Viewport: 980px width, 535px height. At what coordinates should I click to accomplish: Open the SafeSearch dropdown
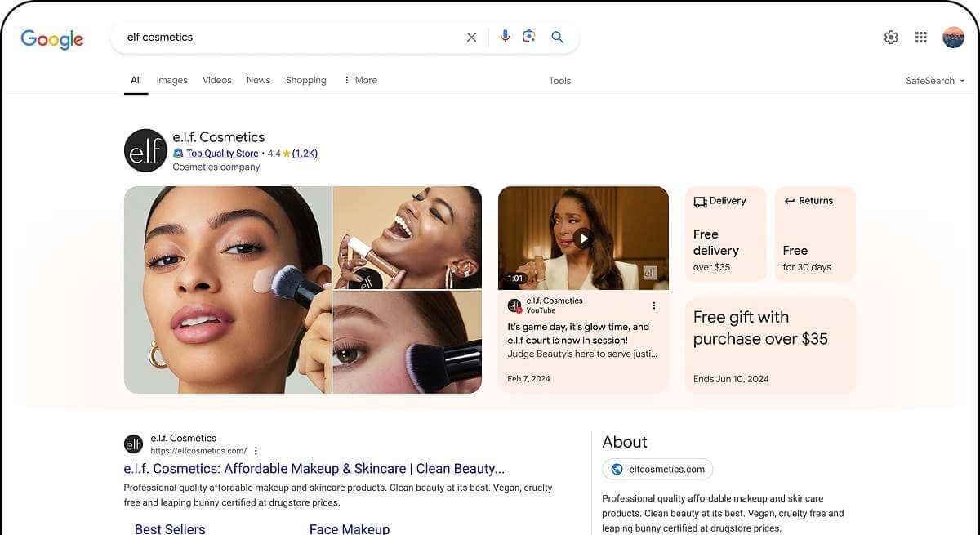coord(935,81)
